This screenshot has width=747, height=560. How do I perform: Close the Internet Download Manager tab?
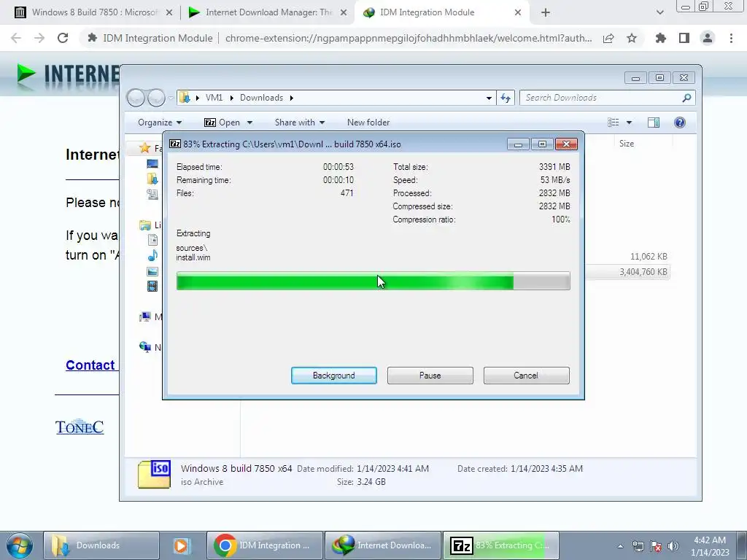343,13
